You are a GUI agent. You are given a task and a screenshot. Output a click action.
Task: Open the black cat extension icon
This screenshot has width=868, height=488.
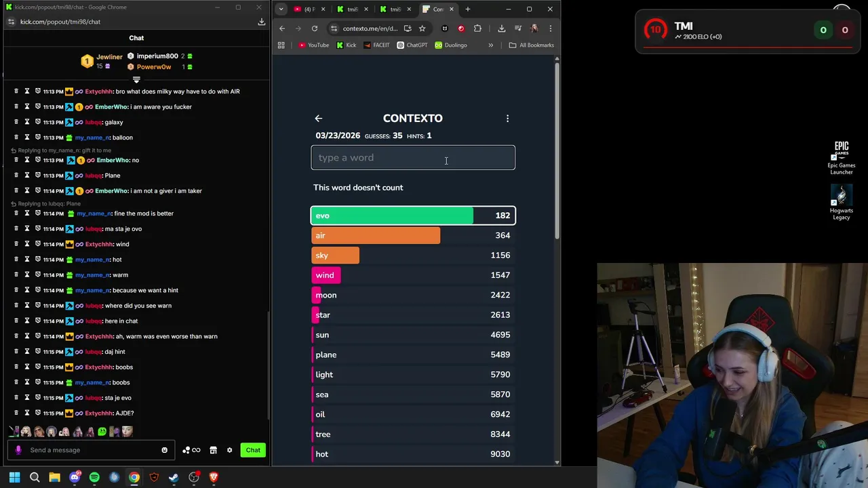(x=445, y=28)
